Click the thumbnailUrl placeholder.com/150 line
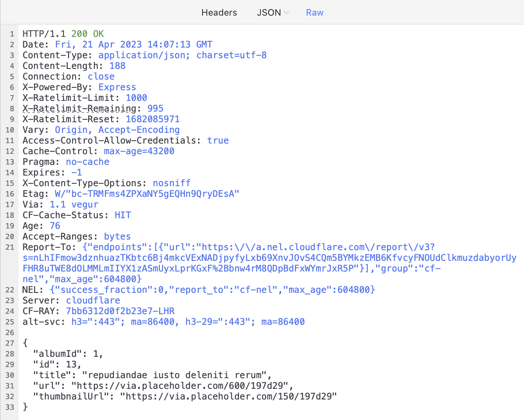The height and width of the screenshot is (420, 524). click(185, 396)
